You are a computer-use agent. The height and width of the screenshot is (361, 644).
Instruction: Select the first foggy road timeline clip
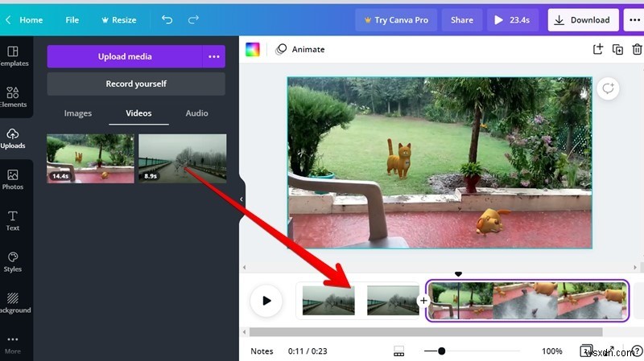pos(328,301)
